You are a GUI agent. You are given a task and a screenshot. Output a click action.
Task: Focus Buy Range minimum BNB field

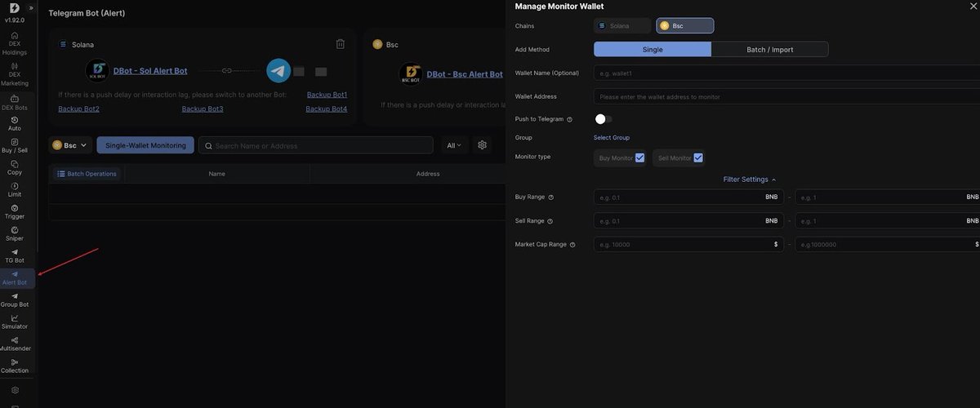[x=688, y=197]
